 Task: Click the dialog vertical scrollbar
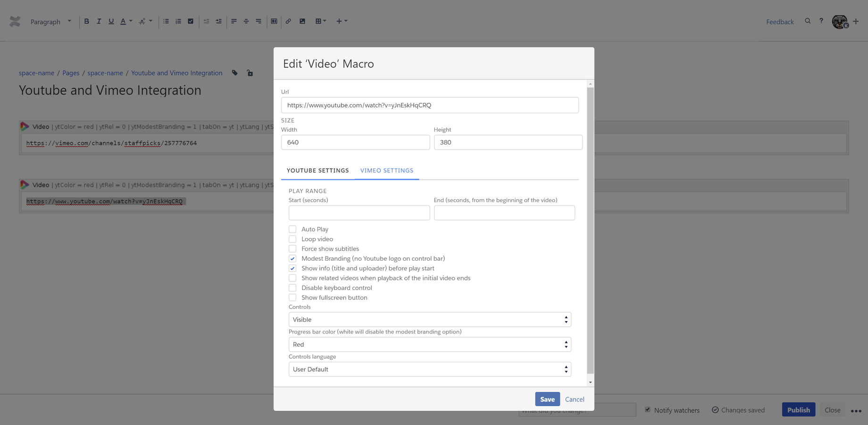coord(590,230)
